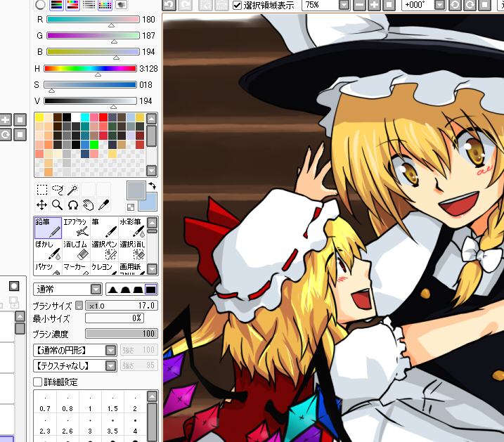This screenshot has height=442, width=504.
Task: Select the rectangular selection tool
Action: pos(41,190)
